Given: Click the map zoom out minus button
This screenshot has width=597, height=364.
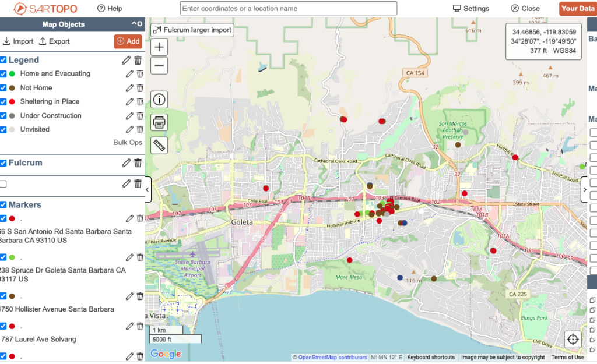Looking at the screenshot, I should pos(160,66).
